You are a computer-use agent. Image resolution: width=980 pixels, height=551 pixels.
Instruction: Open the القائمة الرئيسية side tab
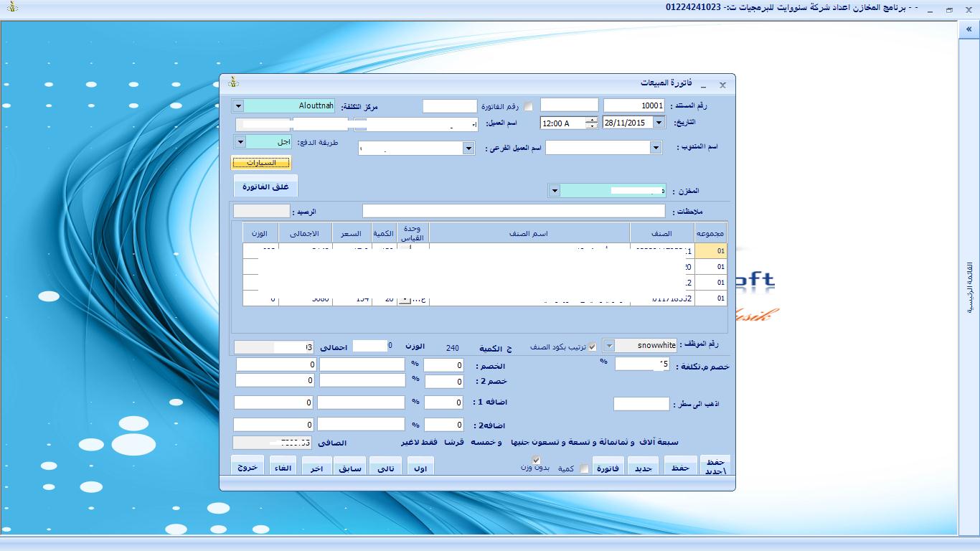(x=969, y=287)
